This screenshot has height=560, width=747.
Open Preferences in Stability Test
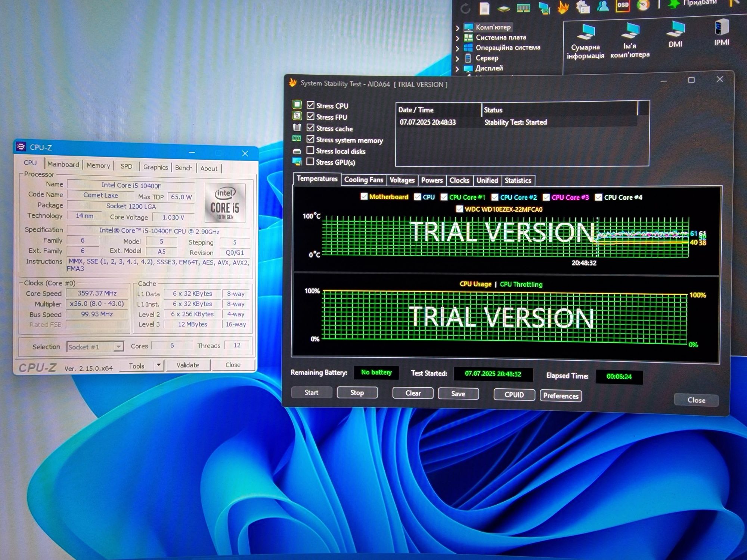point(561,396)
